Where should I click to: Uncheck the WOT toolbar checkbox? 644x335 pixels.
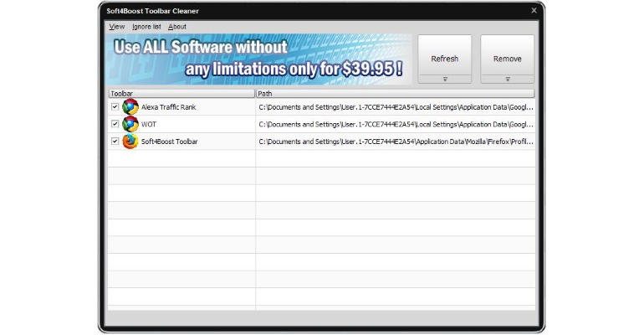tap(115, 124)
